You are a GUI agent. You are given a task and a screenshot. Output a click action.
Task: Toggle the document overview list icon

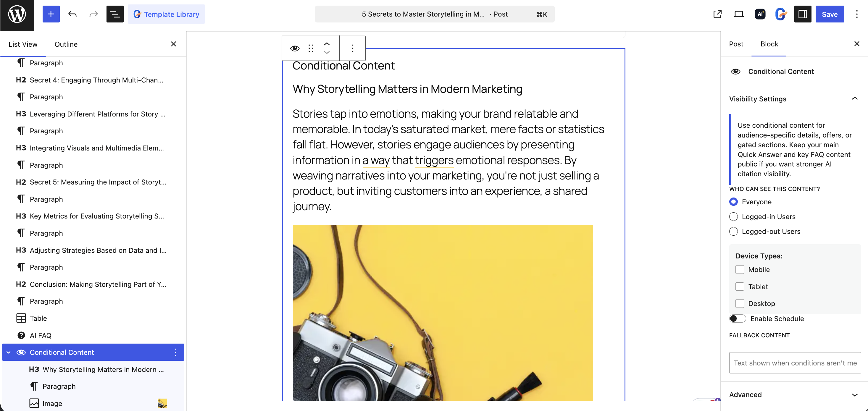tap(115, 14)
